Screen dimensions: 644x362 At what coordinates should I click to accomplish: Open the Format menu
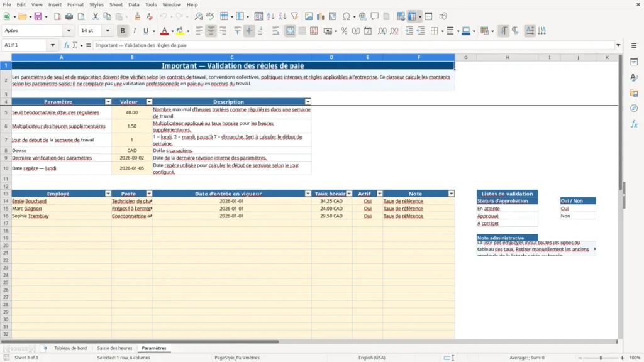(x=75, y=4)
